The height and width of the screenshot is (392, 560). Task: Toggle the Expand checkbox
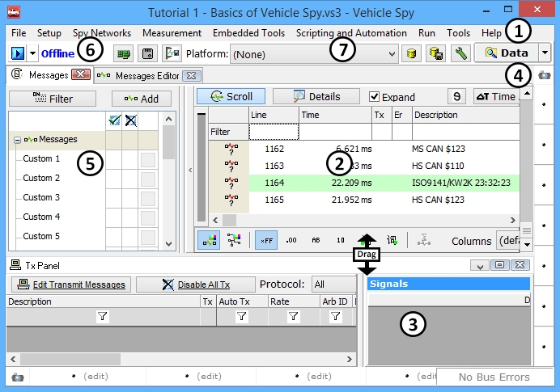pyautogui.click(x=374, y=97)
